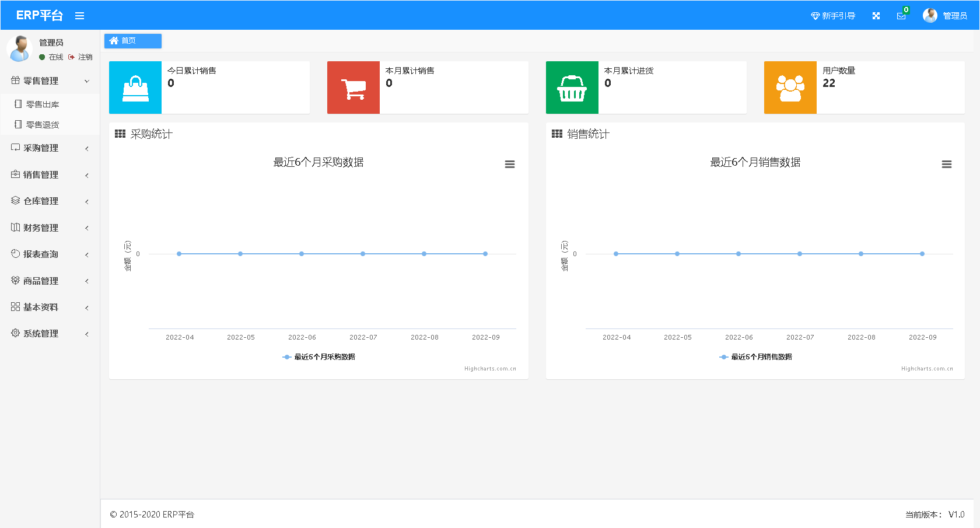The width and height of the screenshot is (980, 528).
Task: Toggle the 最近6个月采购数据 legend series
Action: (x=324, y=357)
